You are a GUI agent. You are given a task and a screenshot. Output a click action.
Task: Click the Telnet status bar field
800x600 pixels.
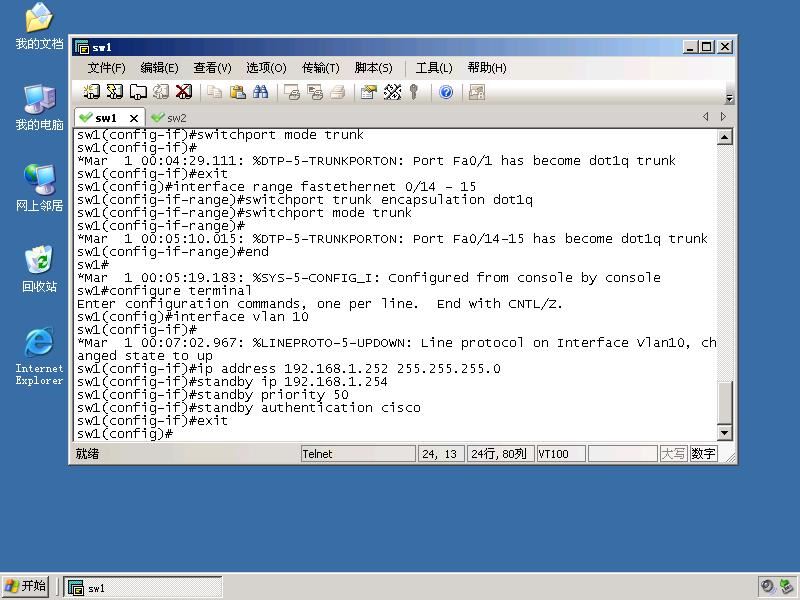pos(358,454)
